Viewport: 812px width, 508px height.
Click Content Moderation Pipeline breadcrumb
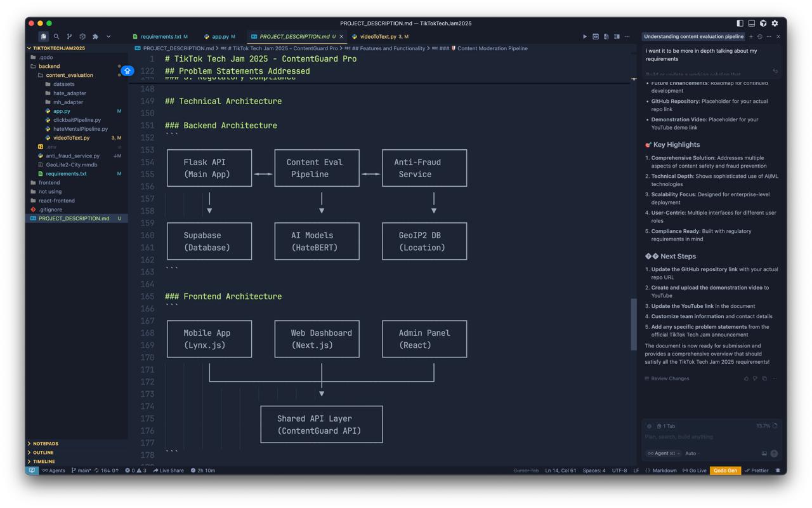pyautogui.click(x=488, y=48)
